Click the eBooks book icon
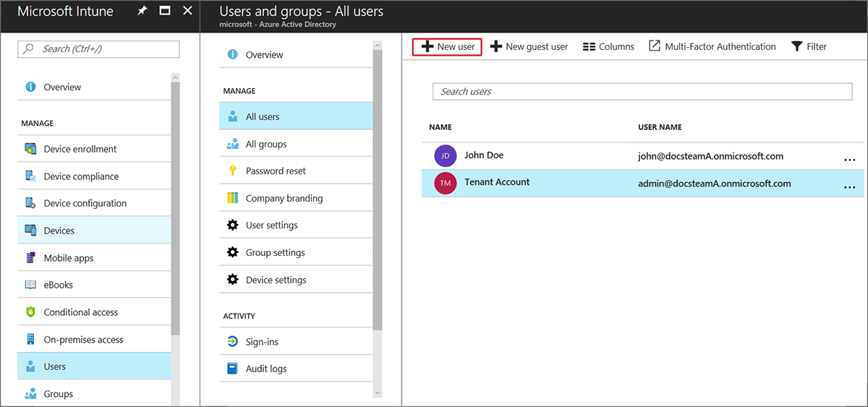The image size is (868, 407). point(30,285)
